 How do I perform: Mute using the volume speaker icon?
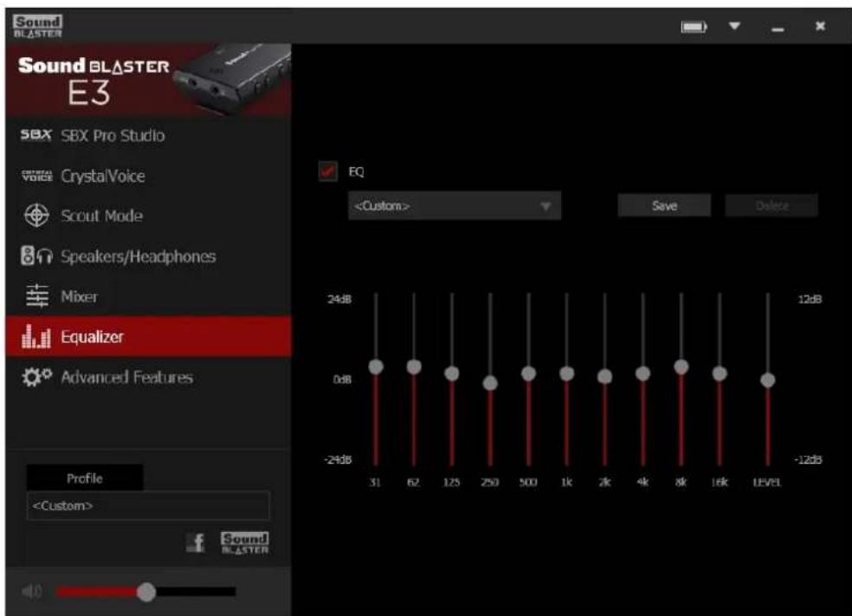[x=31, y=592]
